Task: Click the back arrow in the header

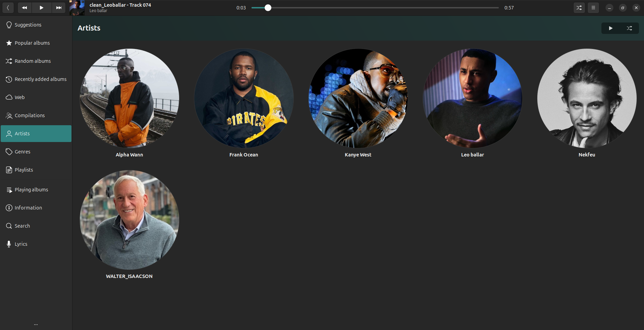Action: click(x=8, y=8)
